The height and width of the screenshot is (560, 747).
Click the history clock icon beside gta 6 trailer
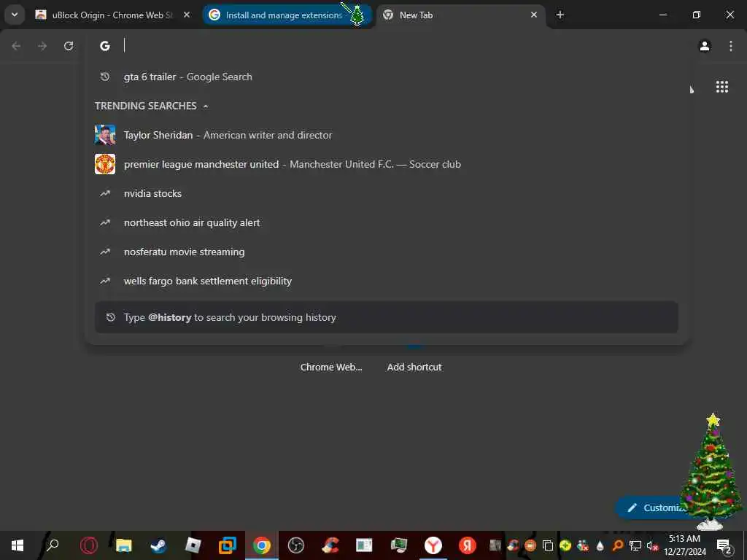coord(105,77)
